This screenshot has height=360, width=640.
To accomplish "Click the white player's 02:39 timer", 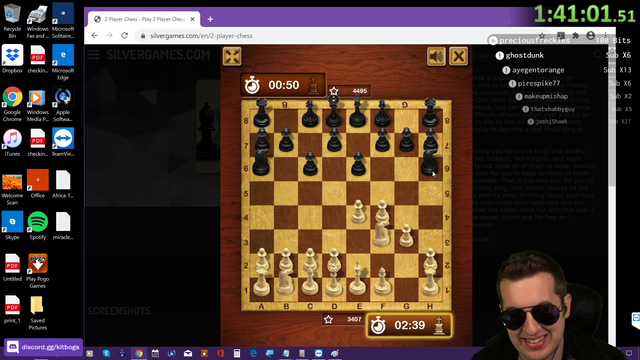I will (x=409, y=325).
